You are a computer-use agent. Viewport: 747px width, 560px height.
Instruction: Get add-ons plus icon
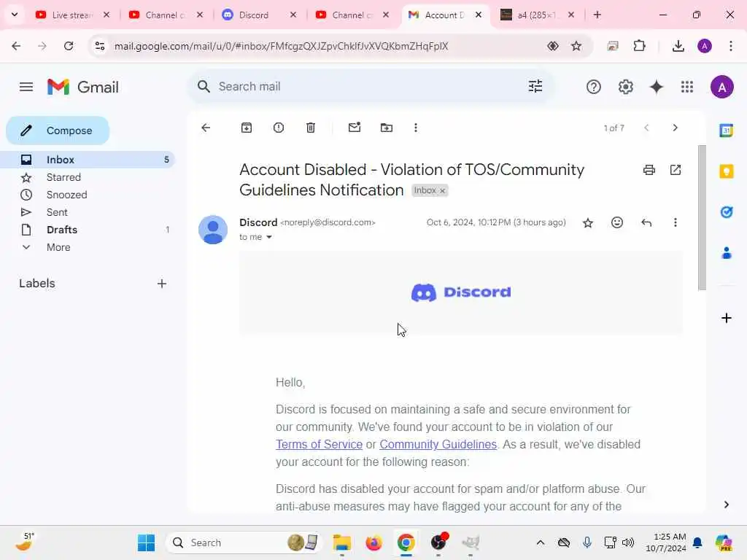pyautogui.click(x=726, y=318)
